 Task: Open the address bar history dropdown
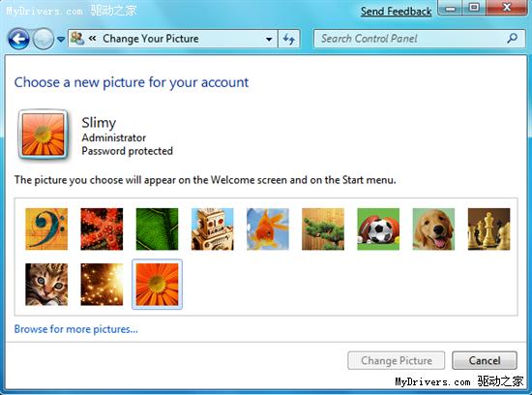pyautogui.click(x=269, y=39)
